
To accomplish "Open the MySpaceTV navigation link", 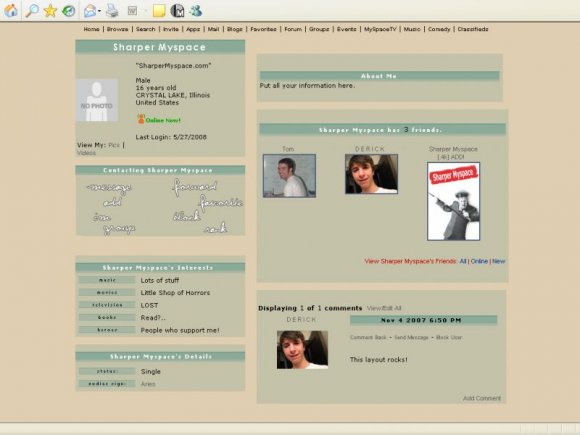I will coord(380,29).
